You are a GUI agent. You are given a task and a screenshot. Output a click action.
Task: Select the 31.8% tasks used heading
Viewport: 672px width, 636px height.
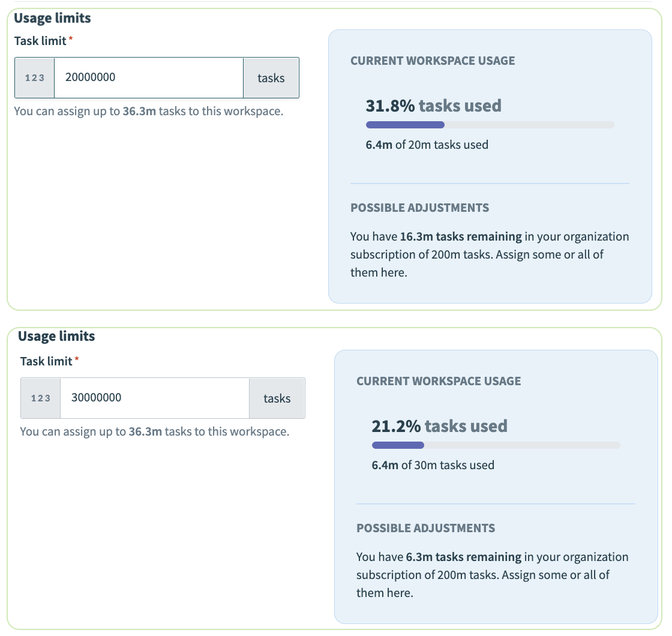[x=433, y=106]
